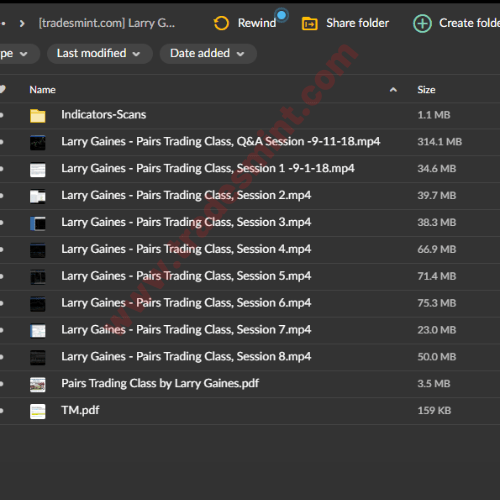Click the 71.4 MB size value
500x500 pixels.
coord(437,276)
